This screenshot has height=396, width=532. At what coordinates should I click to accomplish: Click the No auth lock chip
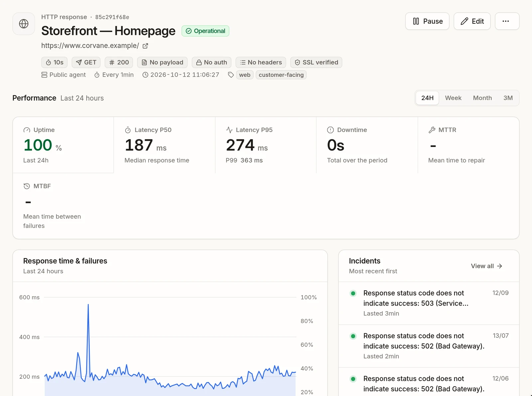(211, 63)
